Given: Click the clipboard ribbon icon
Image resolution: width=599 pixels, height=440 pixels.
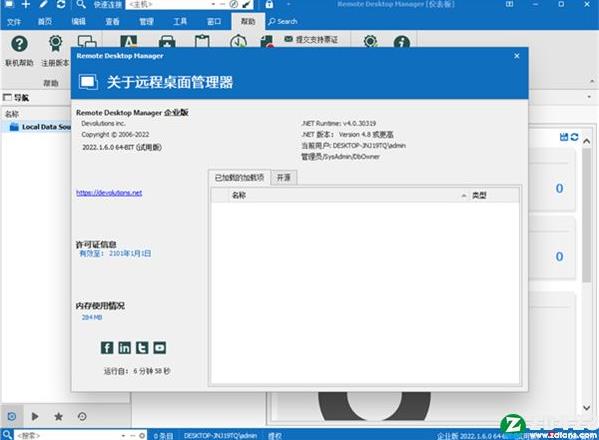Looking at the screenshot, I should [202, 41].
